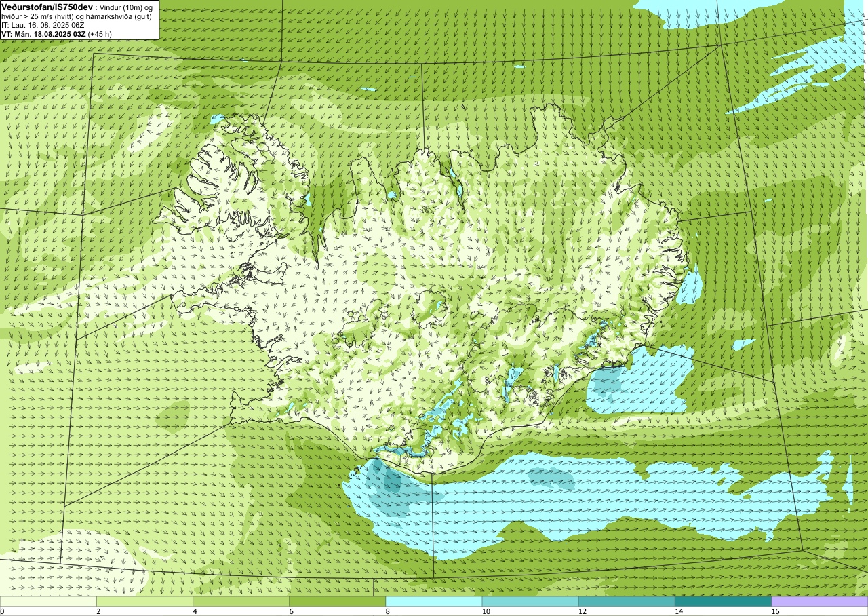Click the legend label '16'
Viewport: 868px width, 616px height.
[776, 611]
